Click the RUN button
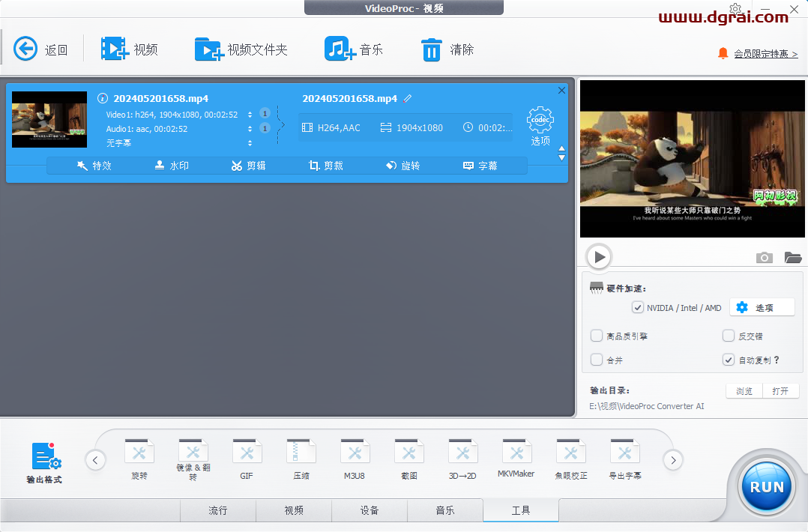This screenshot has height=532, width=808. click(x=767, y=487)
